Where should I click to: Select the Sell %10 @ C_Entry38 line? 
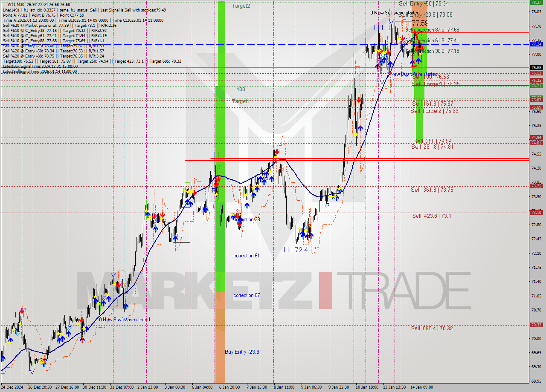(55, 31)
